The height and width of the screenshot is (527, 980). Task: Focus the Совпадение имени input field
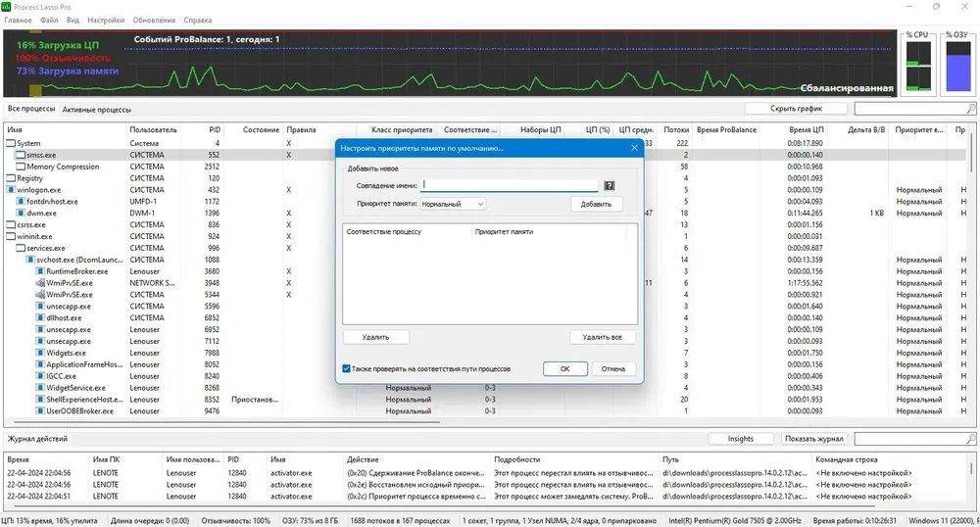pos(510,185)
